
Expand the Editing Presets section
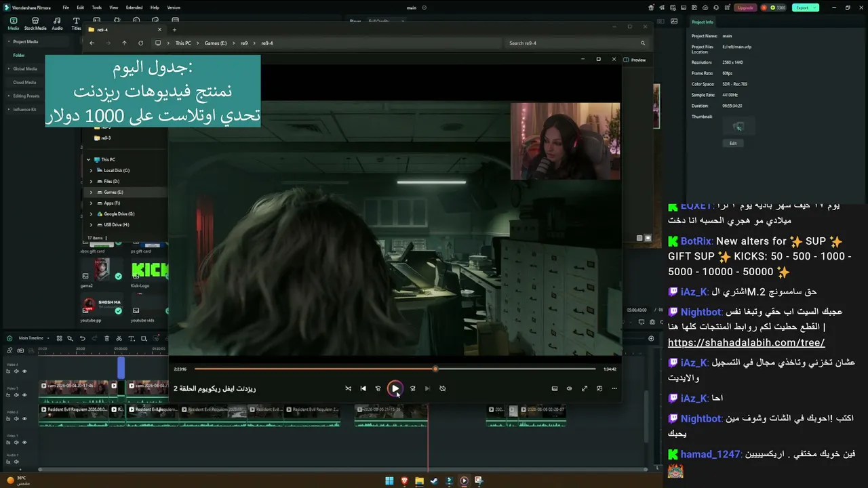(9, 96)
